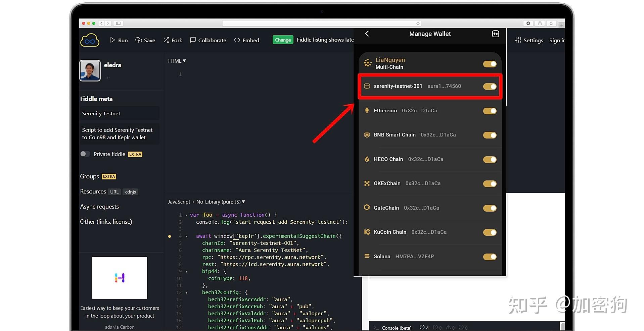Save the fiddle

point(145,40)
